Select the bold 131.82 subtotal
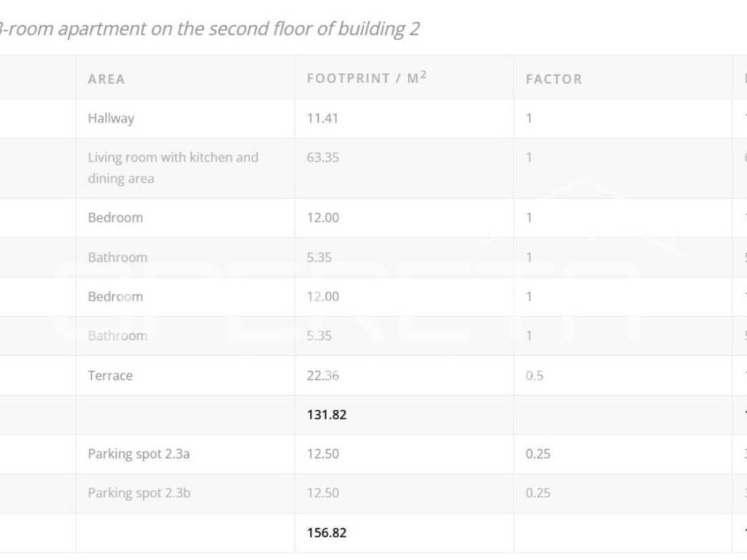747x560 pixels. click(x=327, y=415)
